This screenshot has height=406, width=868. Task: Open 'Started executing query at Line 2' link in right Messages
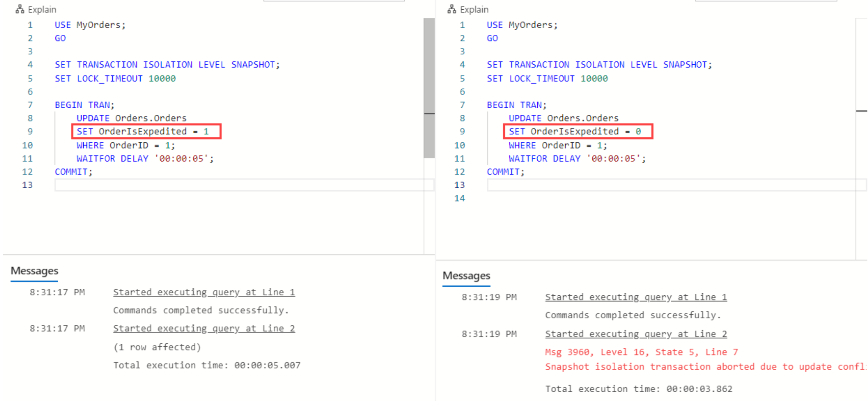(x=636, y=334)
